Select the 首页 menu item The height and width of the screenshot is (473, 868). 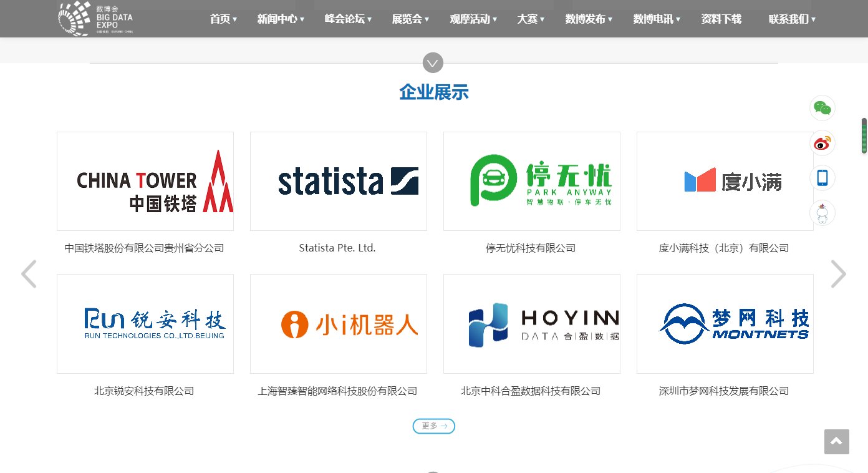click(223, 19)
